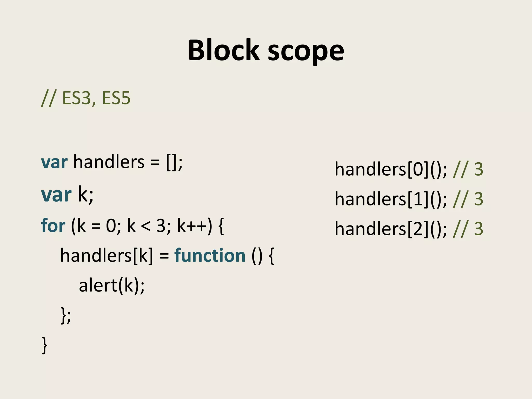
Task: Click the "handlers[2]();" call
Action: (391, 229)
